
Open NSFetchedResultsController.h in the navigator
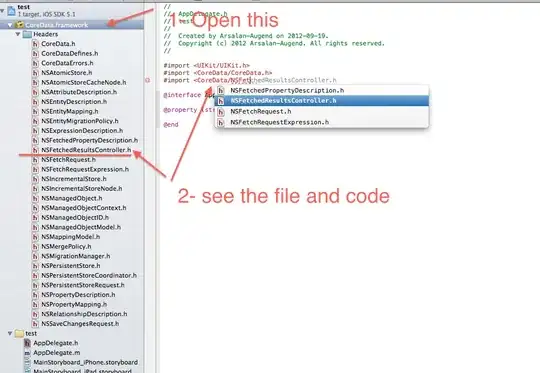point(86,150)
